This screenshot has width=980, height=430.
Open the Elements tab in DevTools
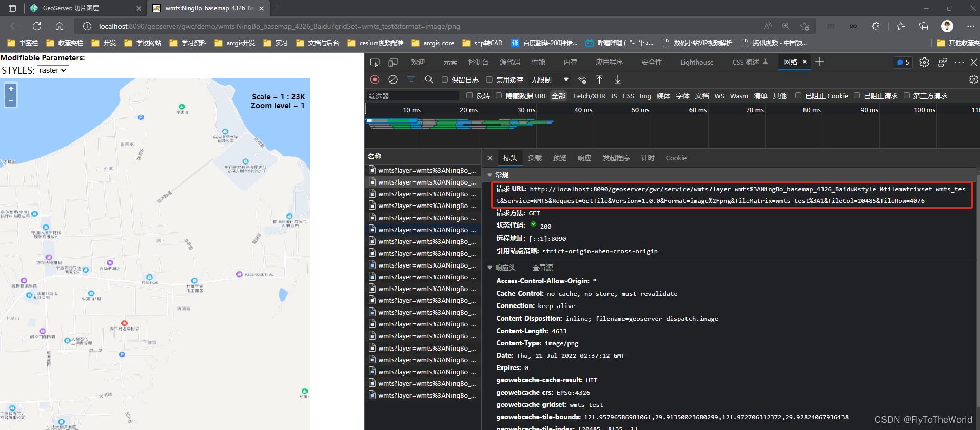pyautogui.click(x=450, y=62)
